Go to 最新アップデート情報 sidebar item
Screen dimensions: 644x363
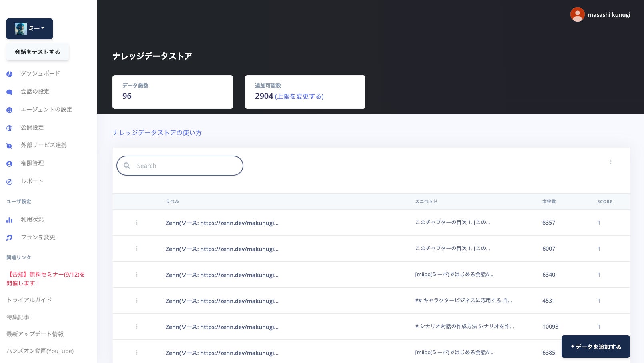(35, 334)
